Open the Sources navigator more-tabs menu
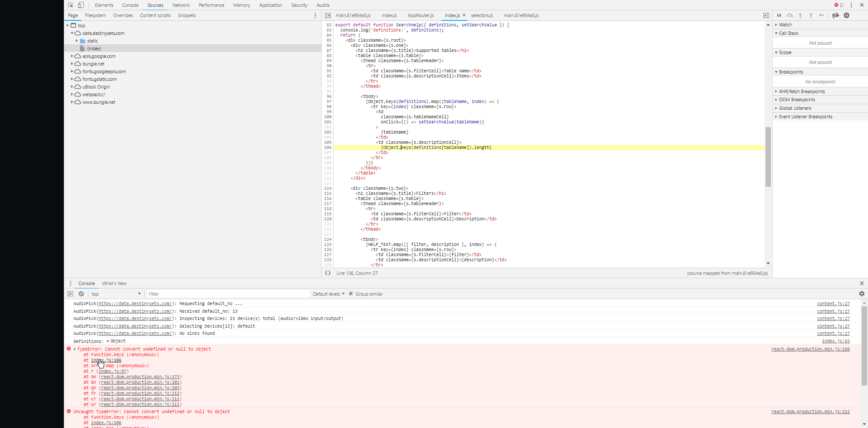Screen dimensions: 868x428 [x=315, y=15]
